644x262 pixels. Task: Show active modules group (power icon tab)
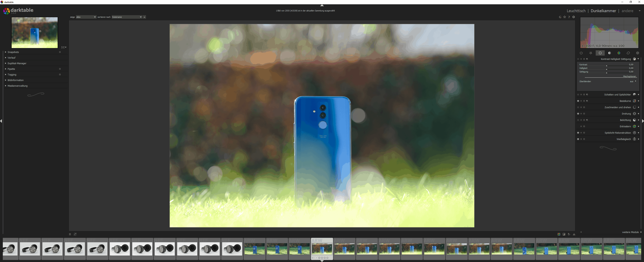(581, 53)
